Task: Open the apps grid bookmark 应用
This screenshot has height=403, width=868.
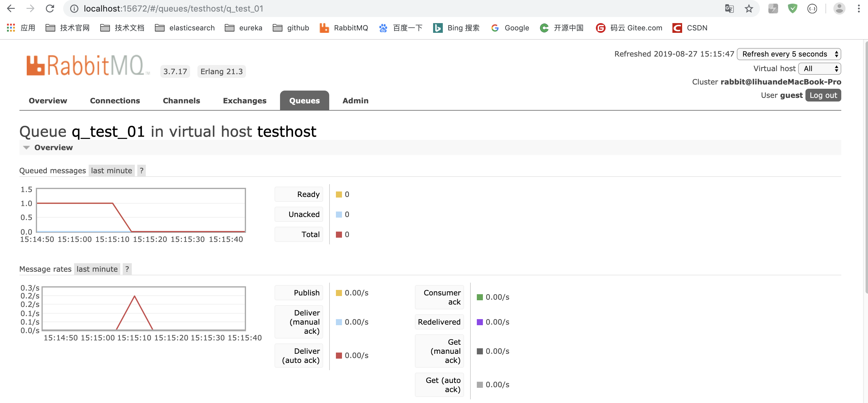Action: click(21, 28)
